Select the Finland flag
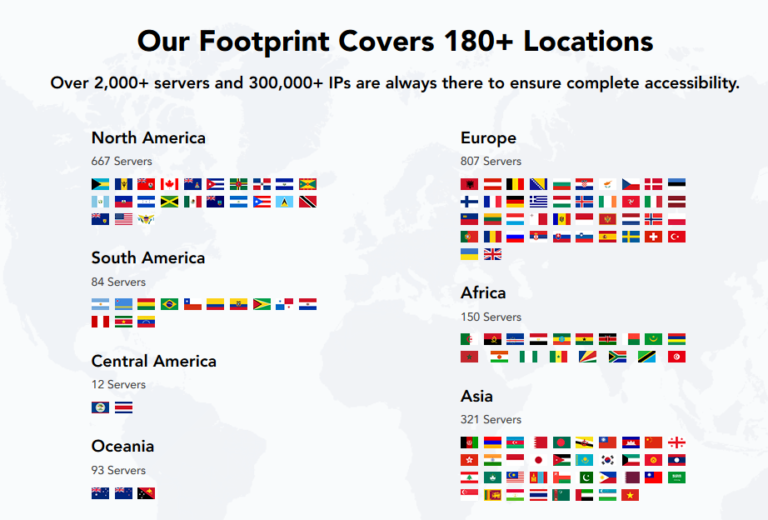 469,202
